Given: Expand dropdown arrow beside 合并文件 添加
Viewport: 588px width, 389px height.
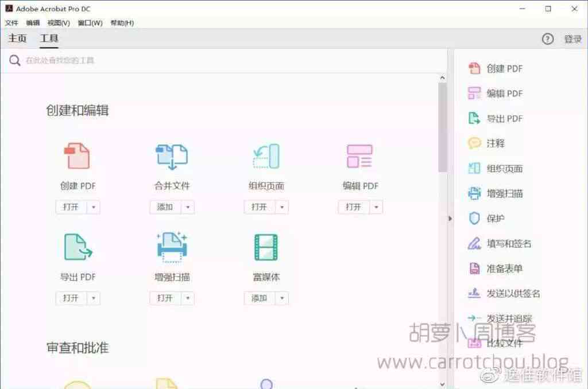Looking at the screenshot, I should pos(188,207).
